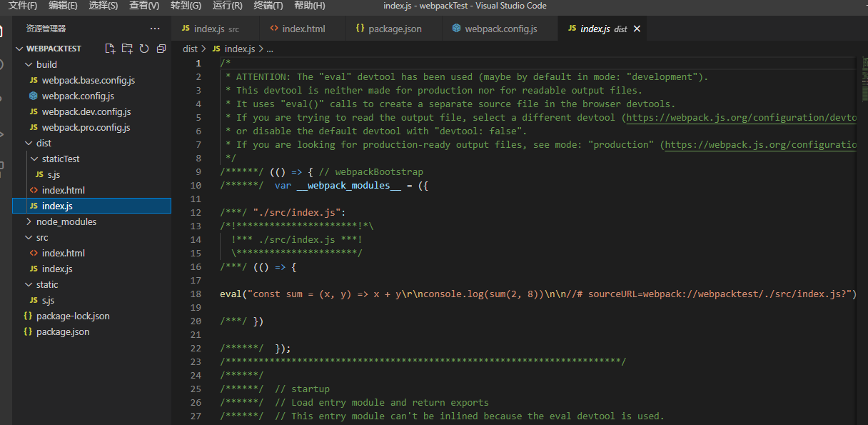Open Explorer panel more actions ellipsis
This screenshot has height=425, width=868.
[155, 29]
